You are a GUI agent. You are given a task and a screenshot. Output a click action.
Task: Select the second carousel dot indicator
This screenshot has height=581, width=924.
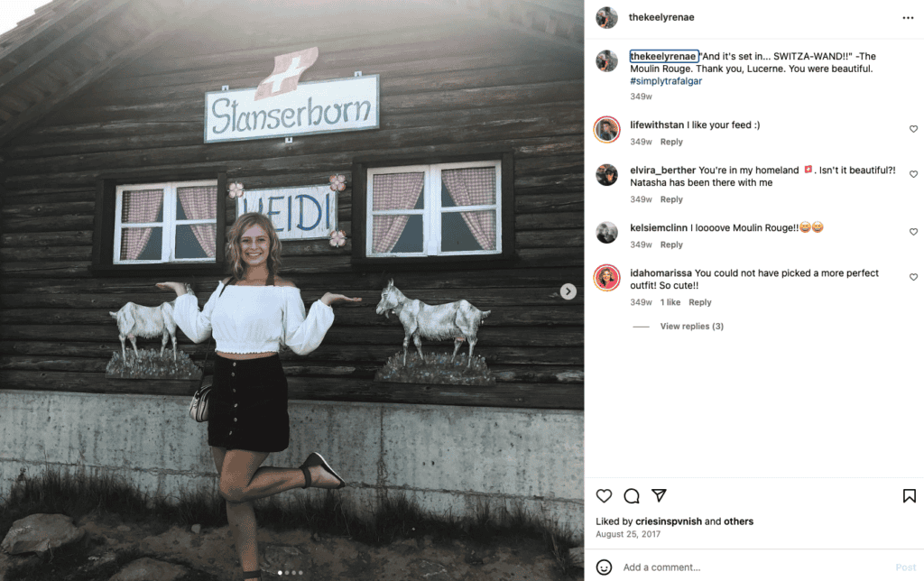coord(287,572)
